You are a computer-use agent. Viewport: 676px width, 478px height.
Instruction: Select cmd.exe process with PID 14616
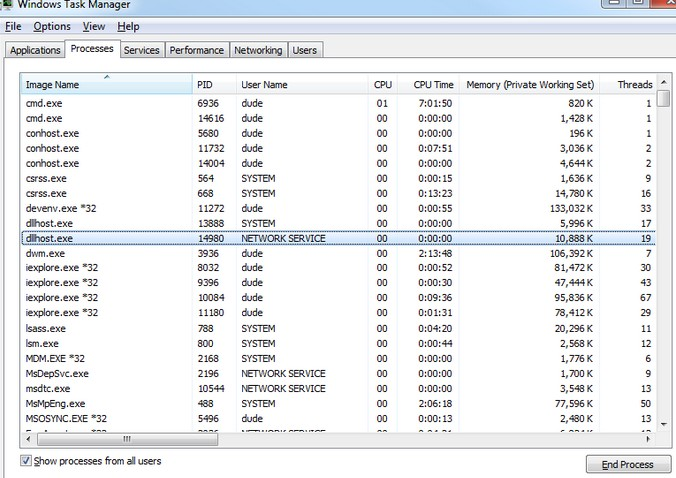338,119
